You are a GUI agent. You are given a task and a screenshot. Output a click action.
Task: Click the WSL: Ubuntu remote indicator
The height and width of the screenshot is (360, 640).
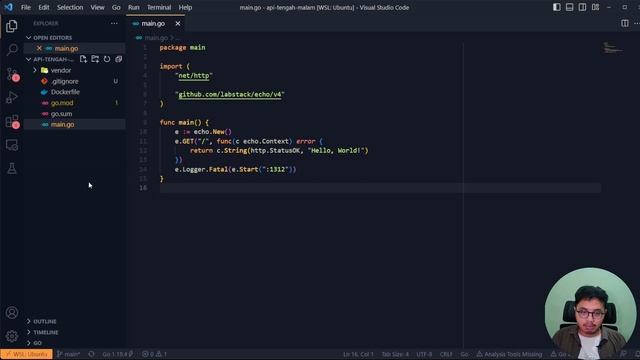tap(27, 354)
